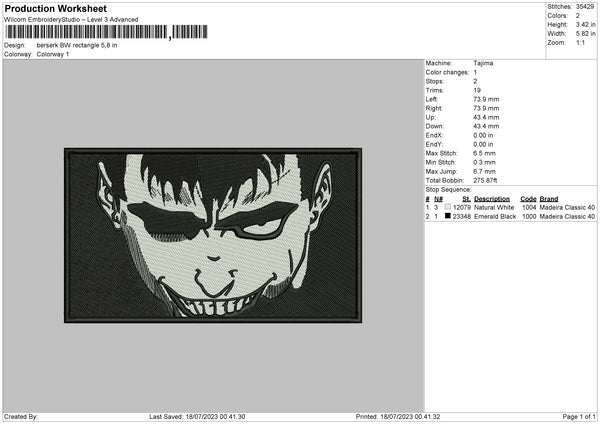The height and width of the screenshot is (424, 600).
Task: Click the Colorway 1 value
Action: pos(53,54)
